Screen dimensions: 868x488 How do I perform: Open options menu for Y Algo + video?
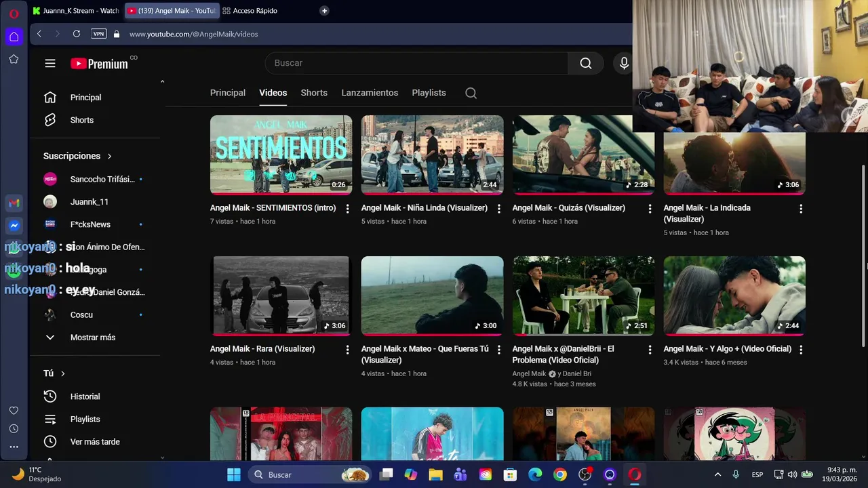coord(801,350)
